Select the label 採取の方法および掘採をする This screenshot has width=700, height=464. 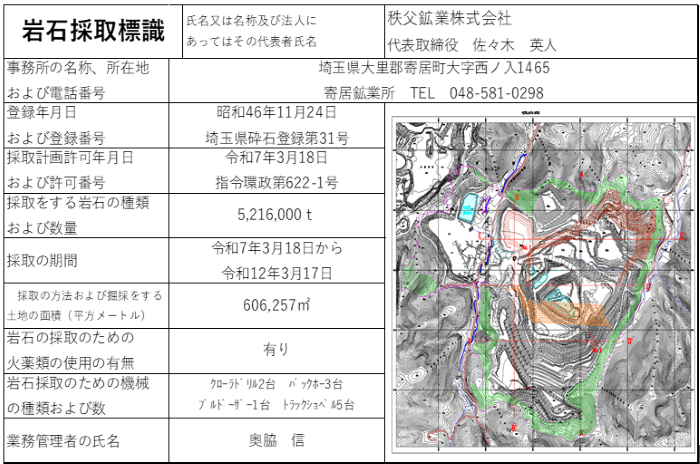pyautogui.click(x=89, y=296)
